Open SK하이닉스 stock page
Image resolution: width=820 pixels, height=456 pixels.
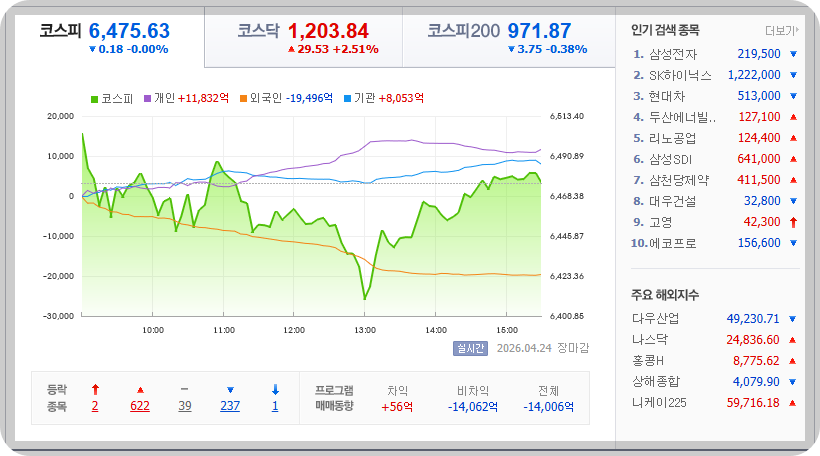680,75
